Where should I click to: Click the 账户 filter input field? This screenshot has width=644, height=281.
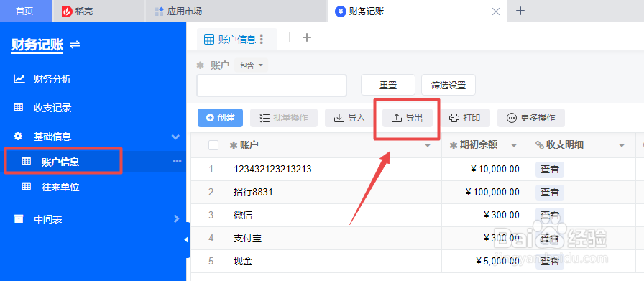pos(272,86)
